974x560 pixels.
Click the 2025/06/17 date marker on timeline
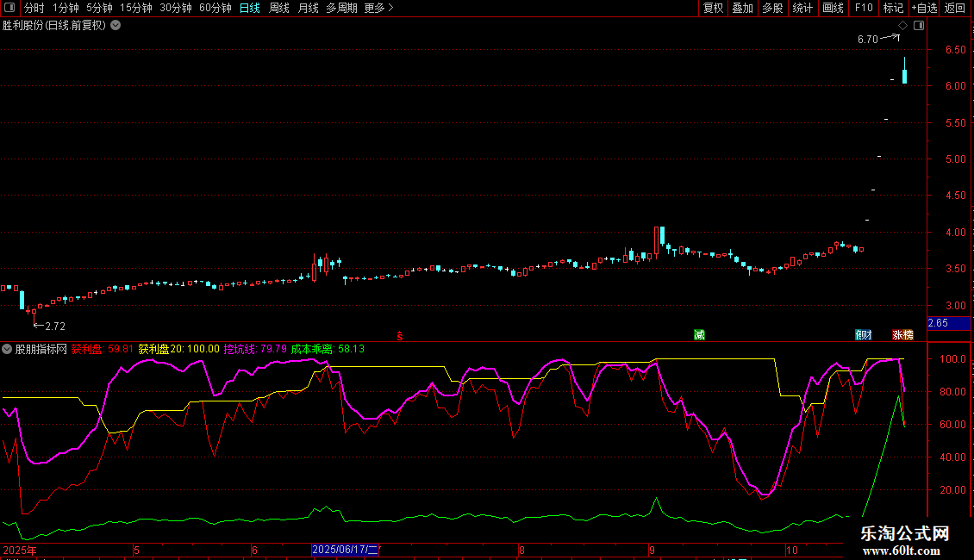point(345,550)
